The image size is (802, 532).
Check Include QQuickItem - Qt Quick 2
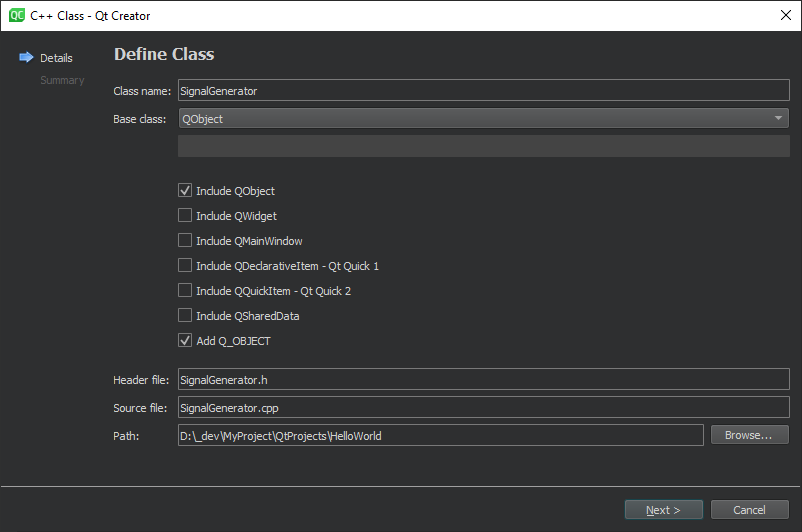(185, 291)
